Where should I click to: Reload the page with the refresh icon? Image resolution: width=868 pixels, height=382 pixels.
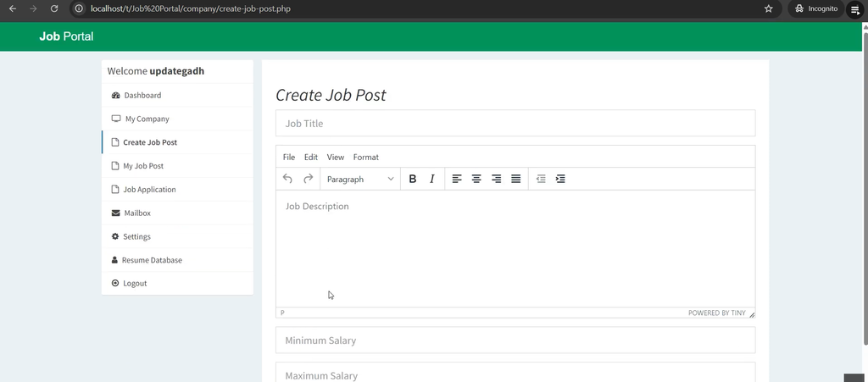click(x=53, y=8)
